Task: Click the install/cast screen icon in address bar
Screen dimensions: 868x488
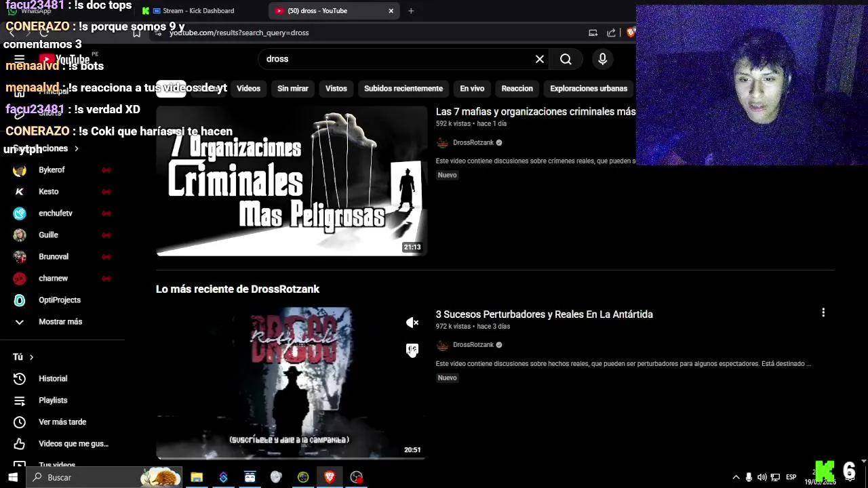Action: click(x=593, y=33)
